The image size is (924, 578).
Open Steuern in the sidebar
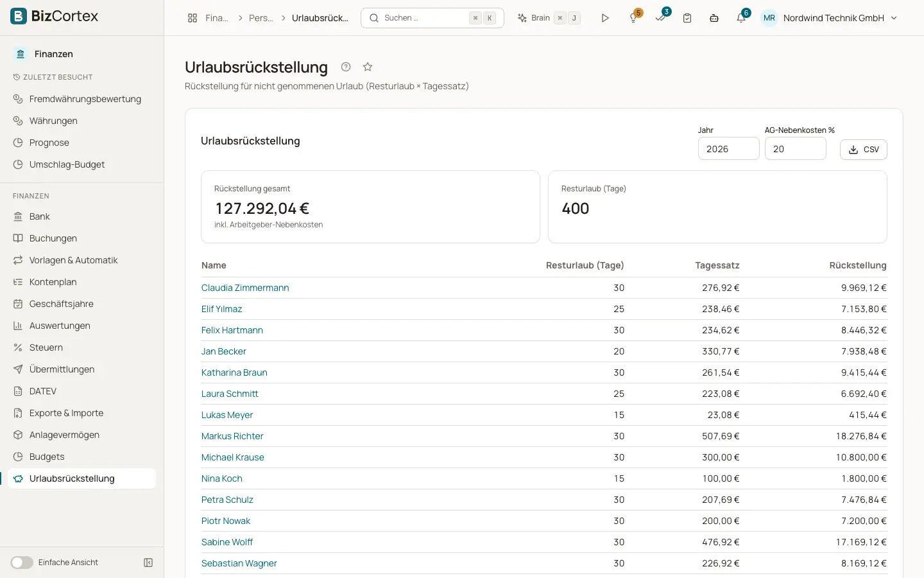[82, 347]
